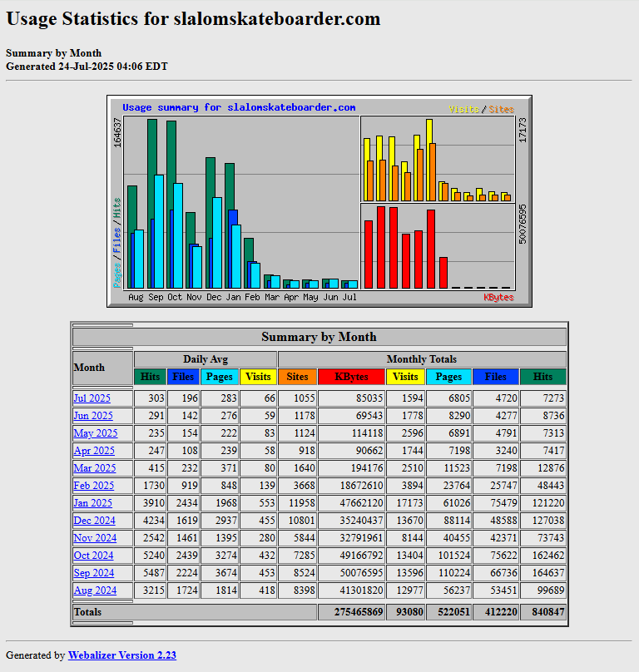Click the red KBytes column header
This screenshot has width=639, height=672.
coord(351,377)
